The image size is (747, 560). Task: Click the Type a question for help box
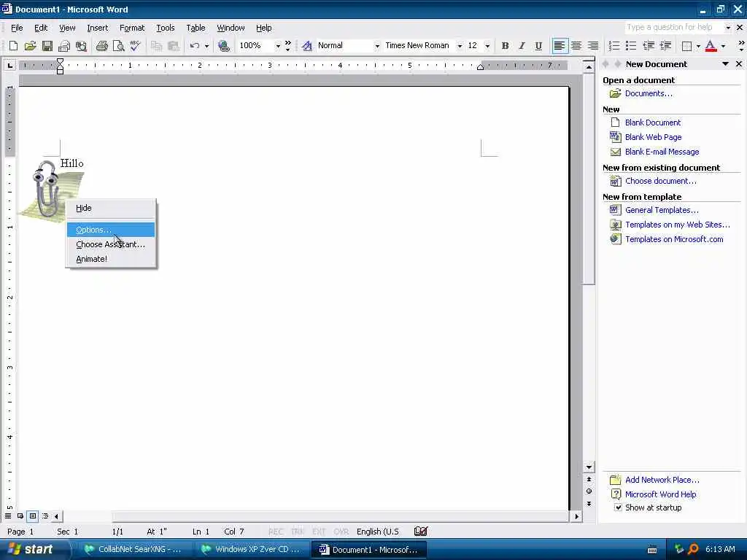674,27
